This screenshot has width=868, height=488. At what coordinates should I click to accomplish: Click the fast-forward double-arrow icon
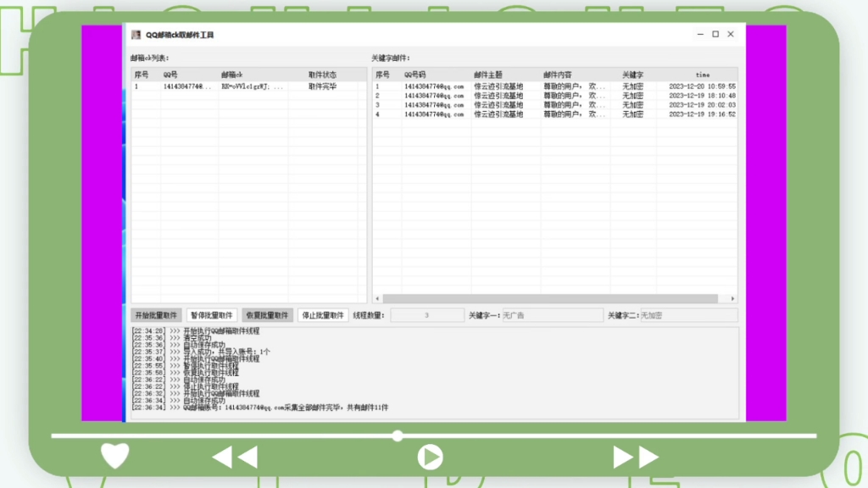(636, 457)
